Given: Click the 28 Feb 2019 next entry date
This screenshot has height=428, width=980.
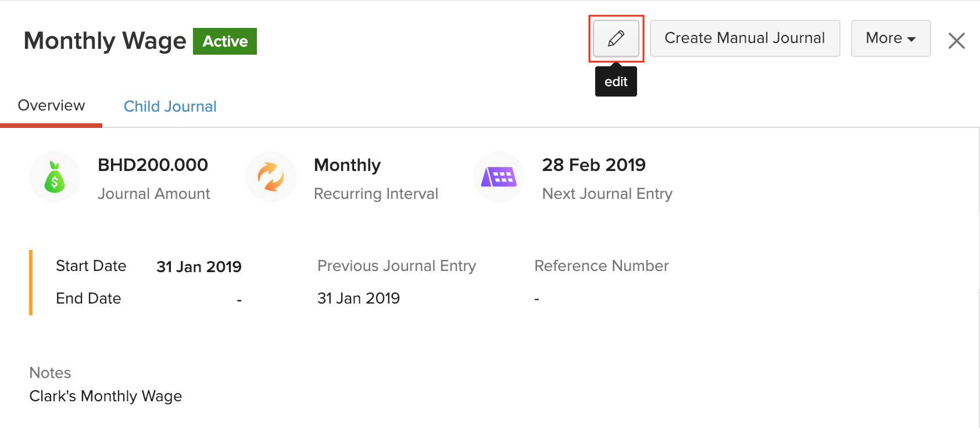Looking at the screenshot, I should 593,165.
